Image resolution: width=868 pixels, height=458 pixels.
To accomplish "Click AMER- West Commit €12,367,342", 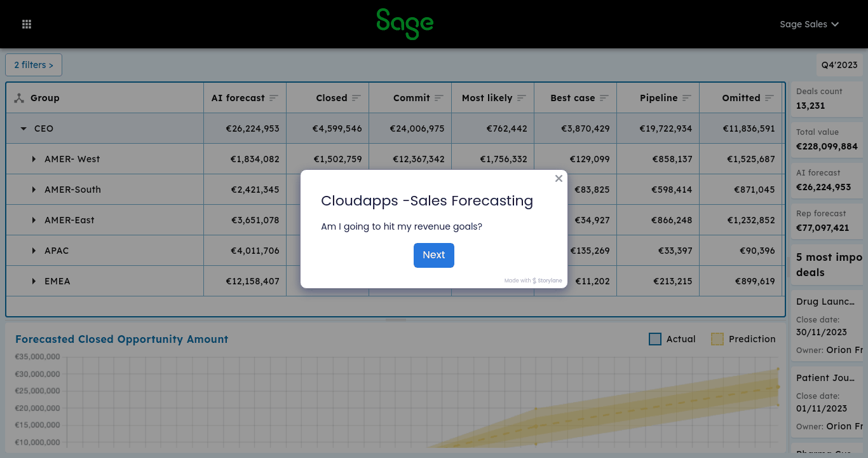I will (x=410, y=159).
